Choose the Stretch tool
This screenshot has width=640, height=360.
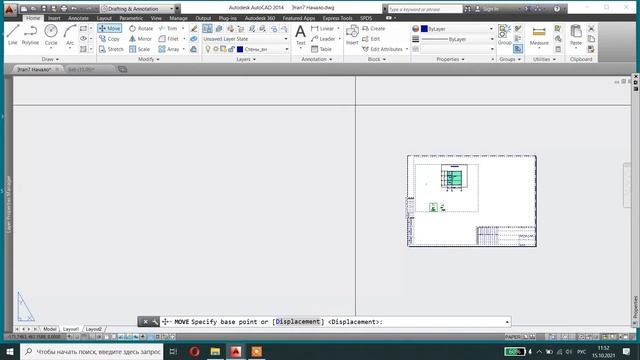tap(111, 49)
